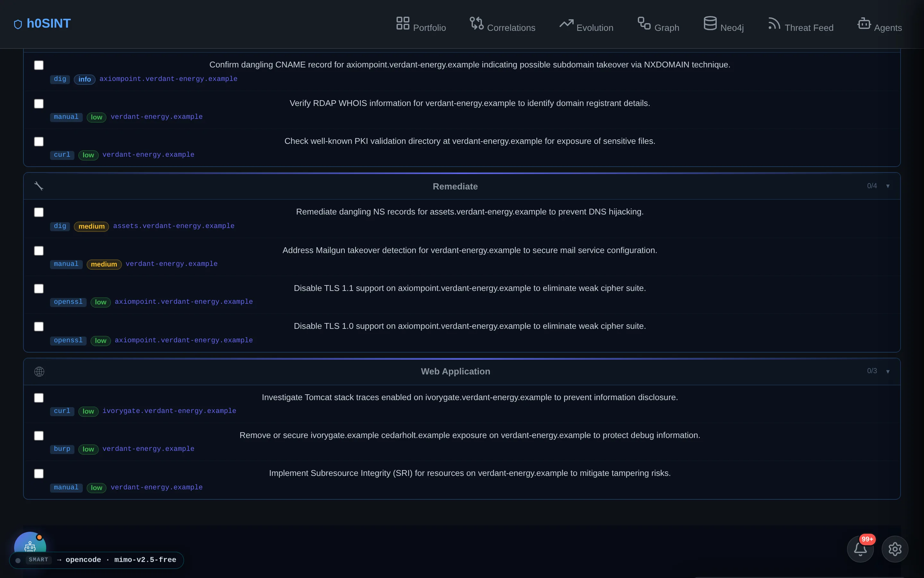Check the Tomcat stack traces task
924x578 pixels.
(x=38, y=398)
